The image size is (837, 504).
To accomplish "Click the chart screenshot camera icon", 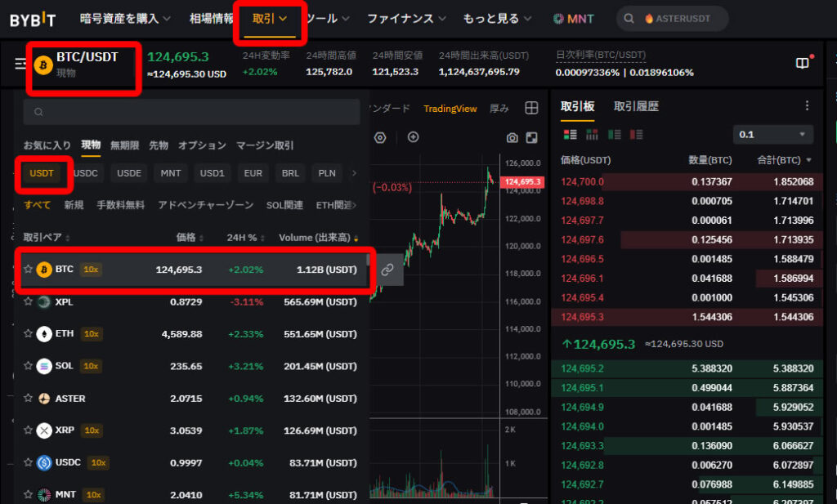I will tap(512, 137).
